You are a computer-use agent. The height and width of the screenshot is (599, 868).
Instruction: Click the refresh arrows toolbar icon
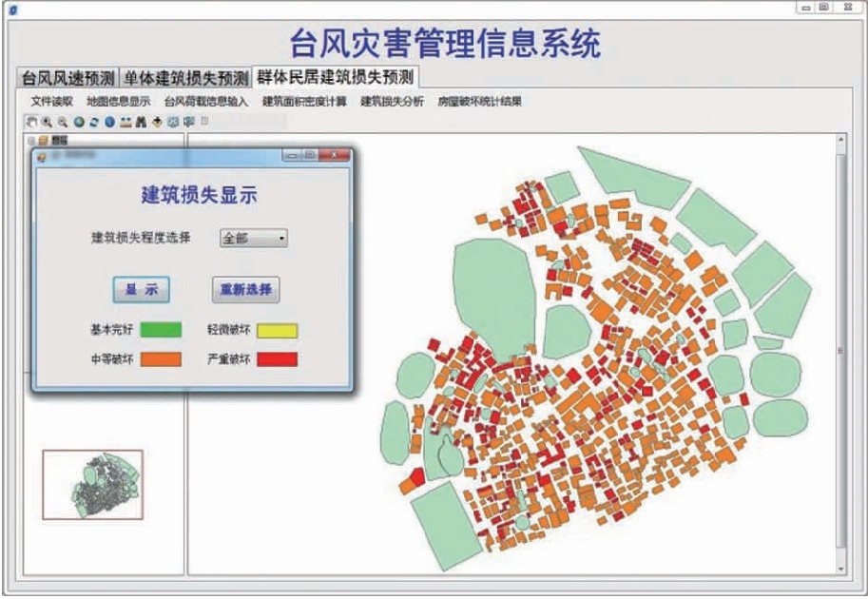point(93,122)
